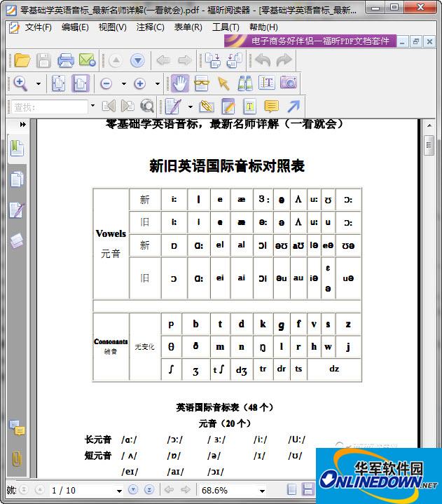Select the magnifier Zoom tool

20,83
